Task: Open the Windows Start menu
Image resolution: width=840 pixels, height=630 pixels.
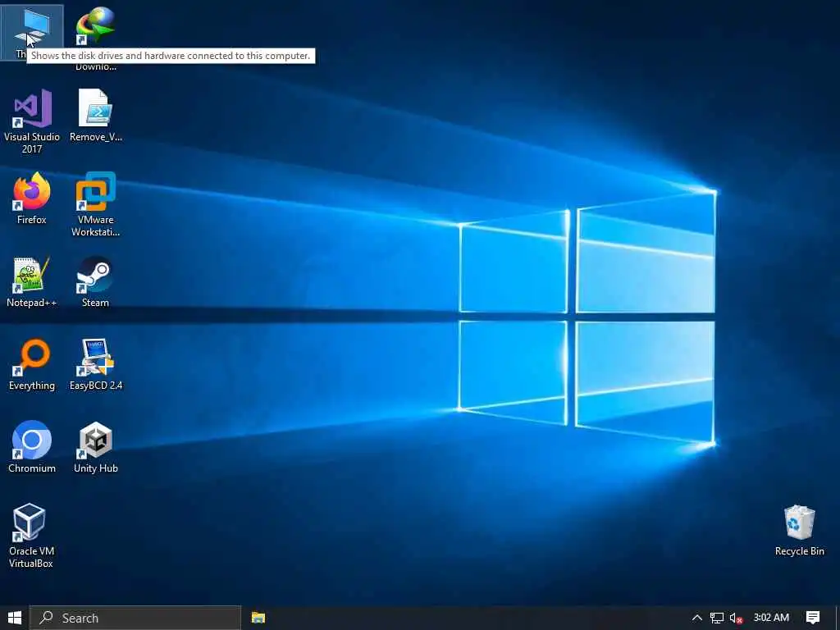Action: (x=15, y=618)
